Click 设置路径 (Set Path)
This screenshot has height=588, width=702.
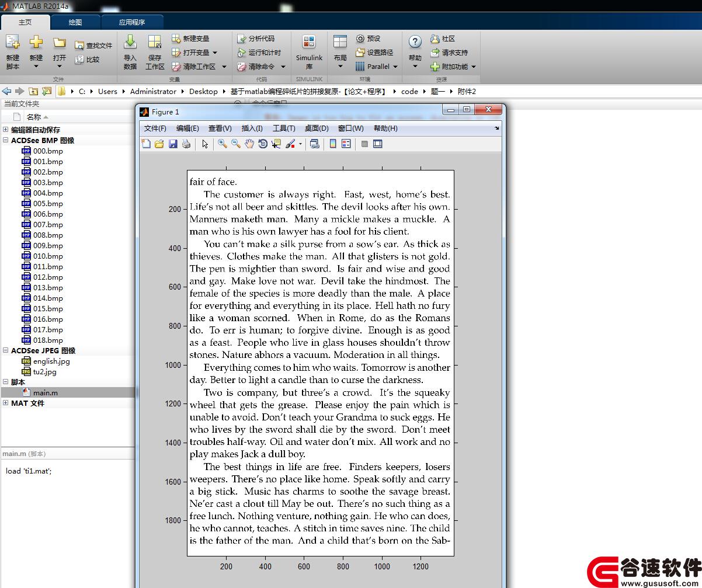(x=374, y=53)
